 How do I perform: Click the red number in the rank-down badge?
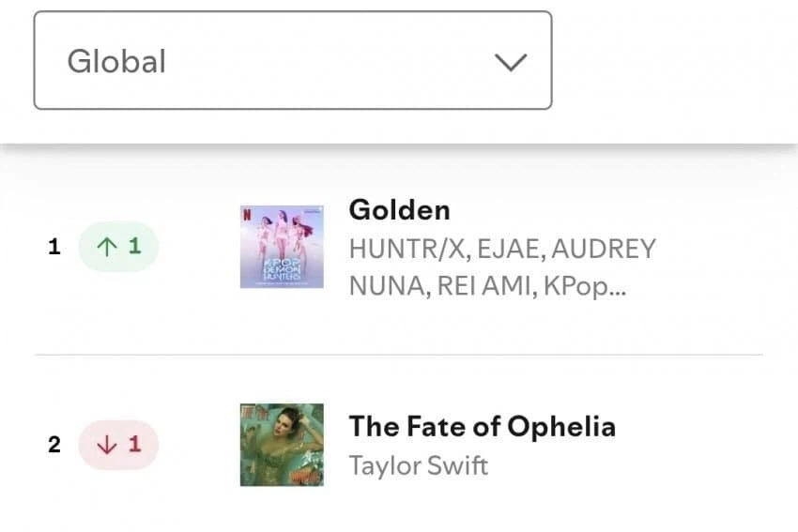[x=134, y=445]
